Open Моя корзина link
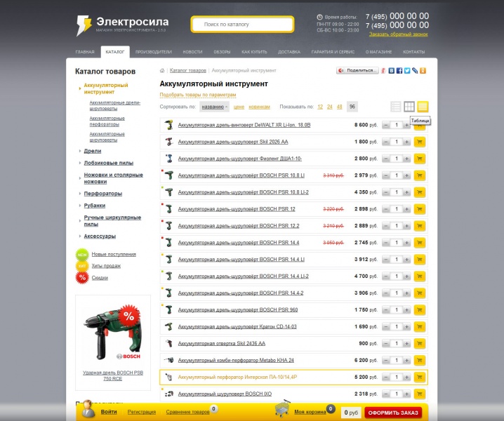This screenshot has height=421, width=504. [310, 412]
